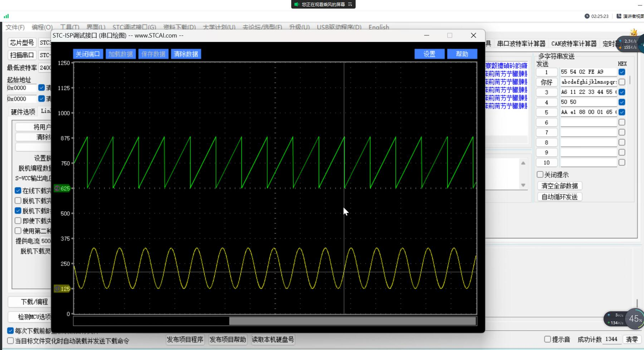Switch interface to English menu

pyautogui.click(x=379, y=27)
